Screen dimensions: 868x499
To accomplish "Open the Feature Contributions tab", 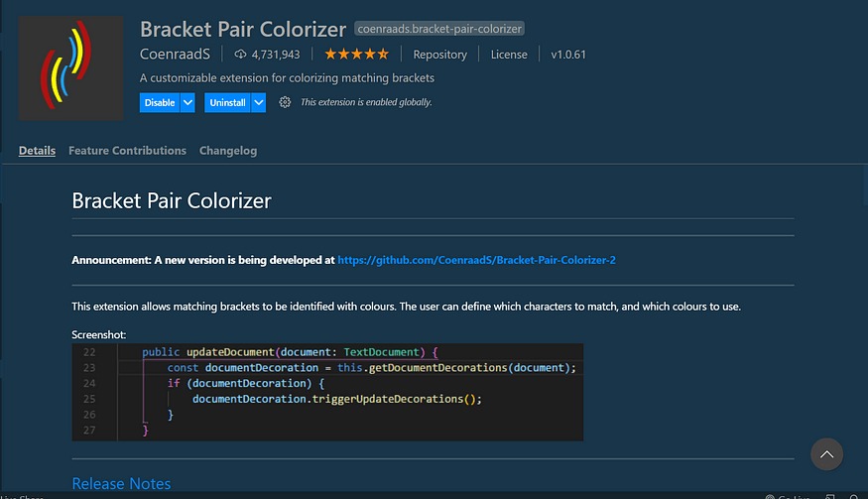I will click(x=127, y=151).
